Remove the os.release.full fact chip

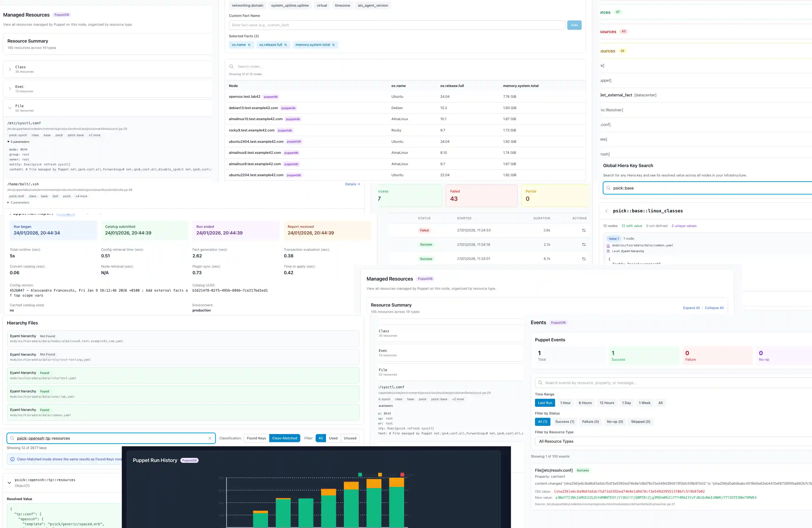tap(286, 45)
